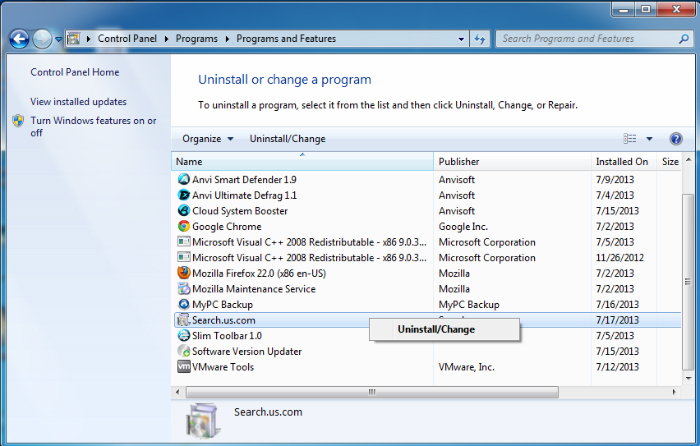The image size is (700, 446).
Task: Click the Slim Toolbar 1.0 icon
Action: click(183, 336)
